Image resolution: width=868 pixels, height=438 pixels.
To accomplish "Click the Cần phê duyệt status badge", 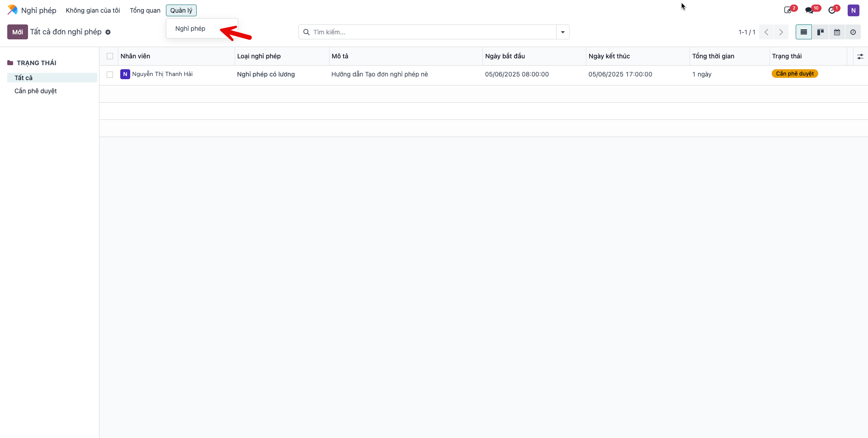I will [795, 74].
